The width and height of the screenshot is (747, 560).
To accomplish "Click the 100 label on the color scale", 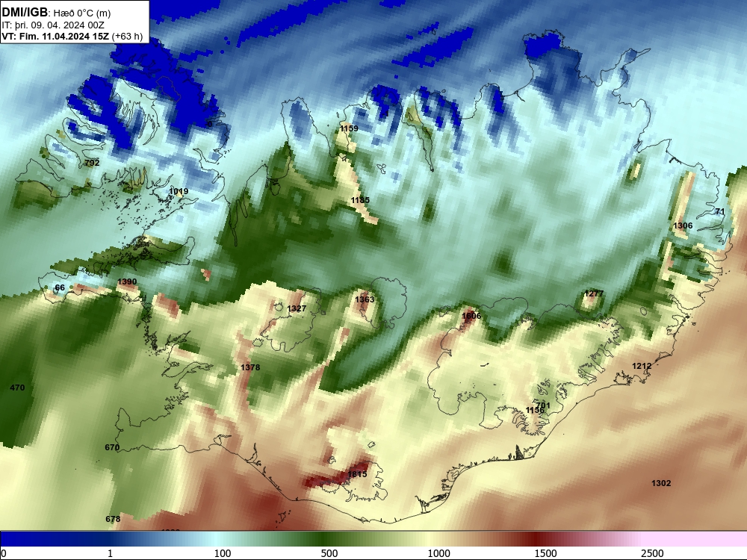I will 223,553.
